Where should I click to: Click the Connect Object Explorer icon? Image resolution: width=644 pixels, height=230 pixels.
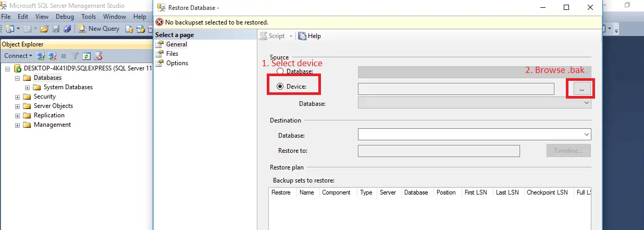[41, 56]
